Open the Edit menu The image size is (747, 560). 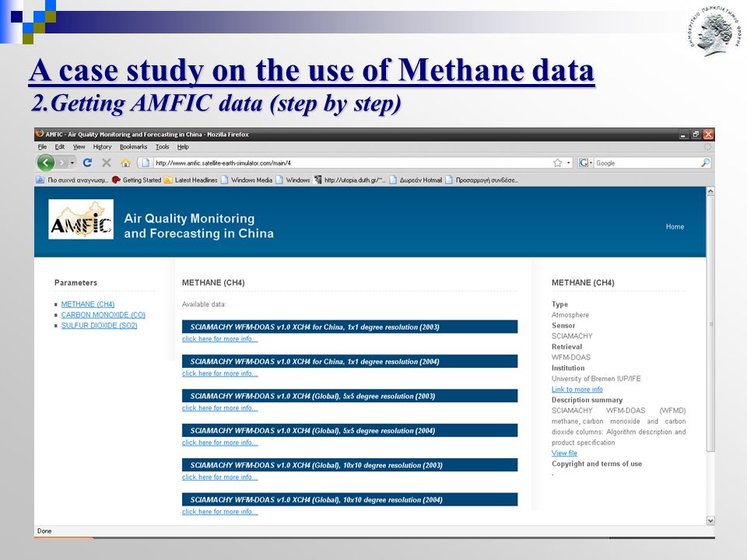[x=60, y=147]
